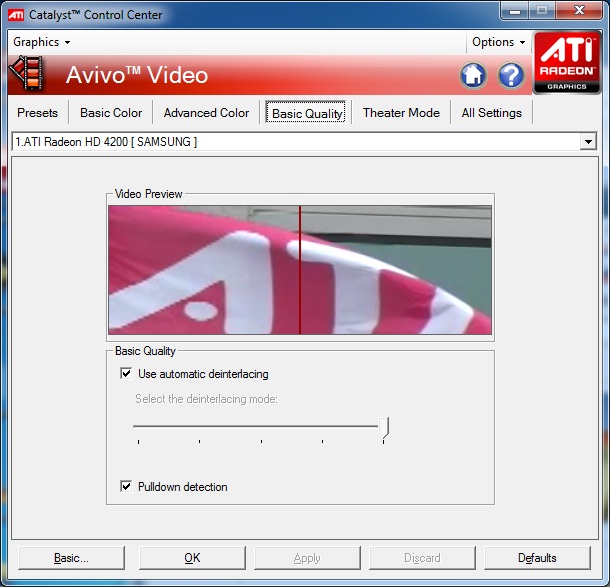The width and height of the screenshot is (610, 587).
Task: Select the Basic Quality tab
Action: pyautogui.click(x=305, y=113)
